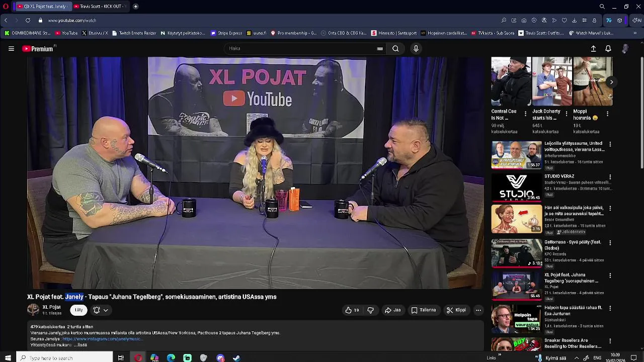Click the Windows Start button
This screenshot has height=362, width=644.
(x=8, y=358)
